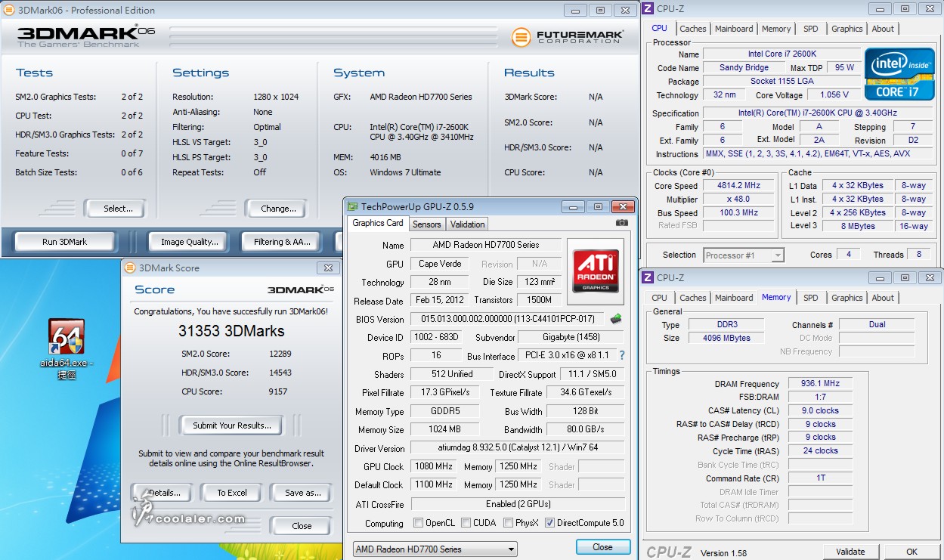Click the Close button in GPU-Z
Screen dimensions: 944x560
602,547
